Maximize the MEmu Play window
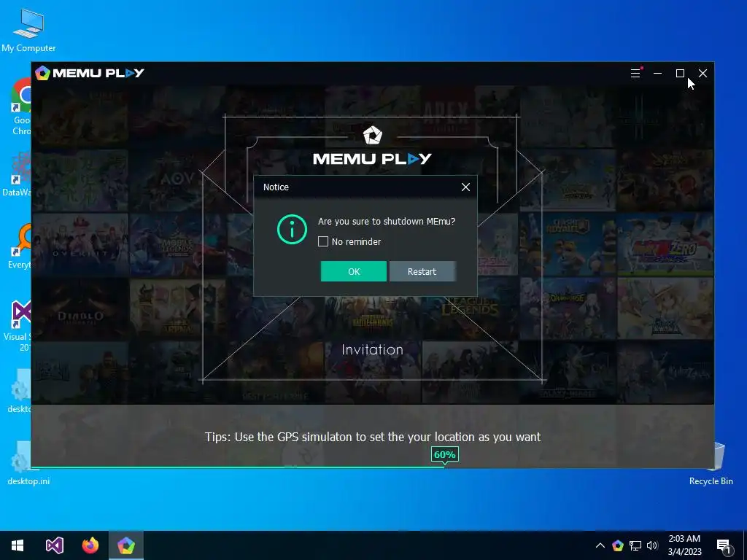 [680, 74]
